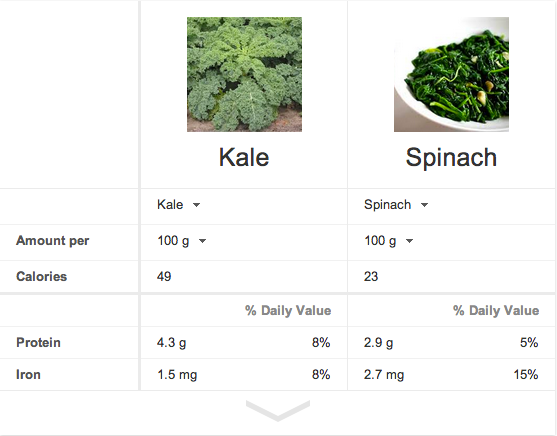
Task: Open the large Spinach heading link
Action: pyautogui.click(x=451, y=157)
